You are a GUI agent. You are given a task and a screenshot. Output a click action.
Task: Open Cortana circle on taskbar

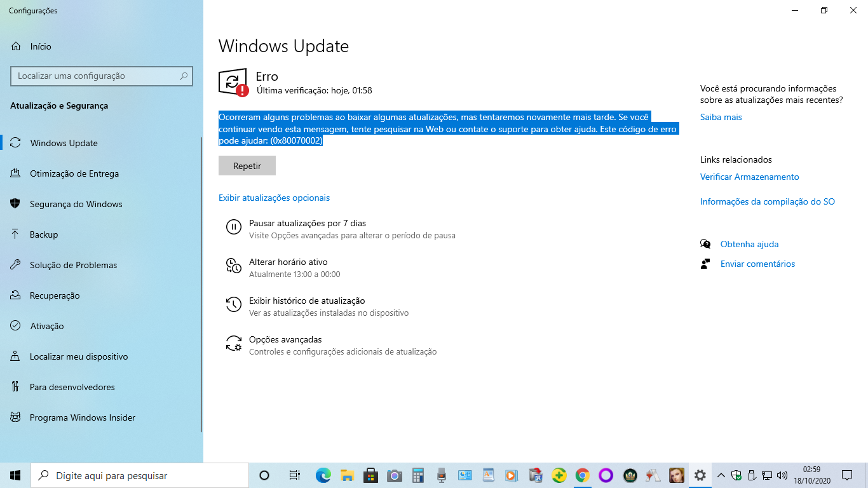[x=264, y=475]
